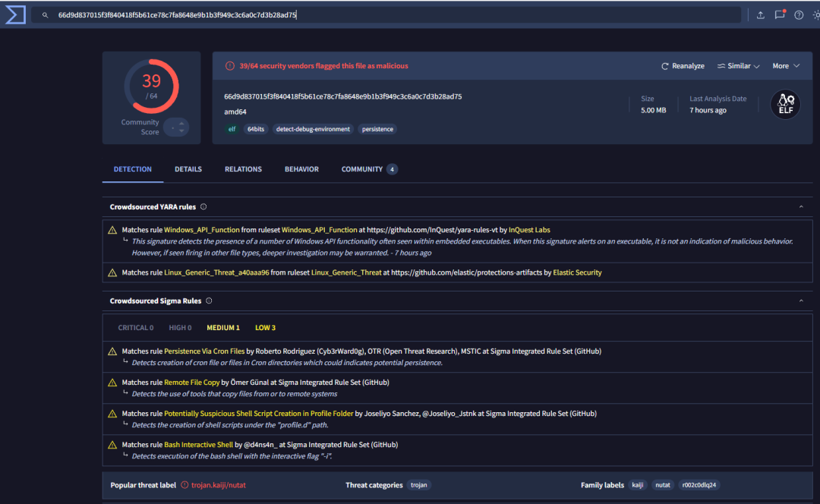Switch to the Details tab
Image resolution: width=820 pixels, height=504 pixels.
188,169
